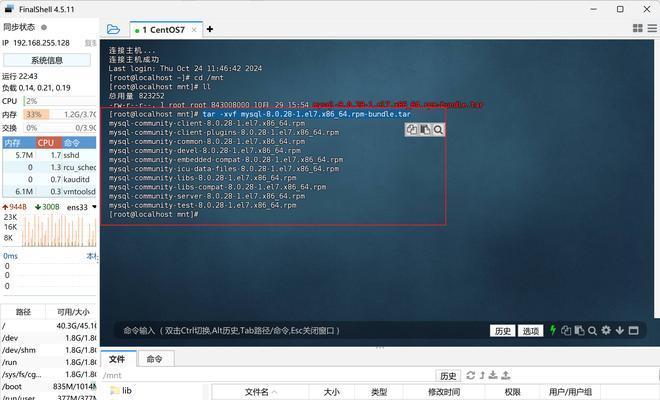Switch to the 文件 tab

(117, 359)
